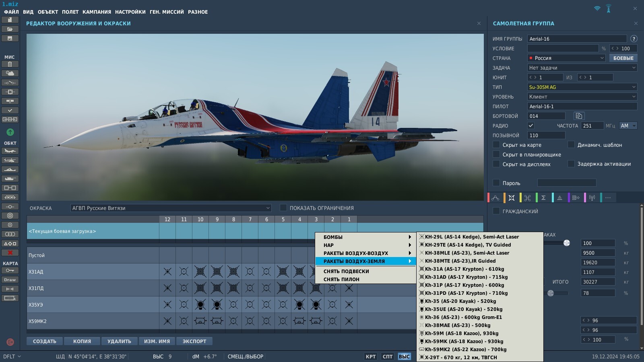Toggle the РАДИО checkbox
Viewport: 644px width, 362px height.
coord(531,125)
